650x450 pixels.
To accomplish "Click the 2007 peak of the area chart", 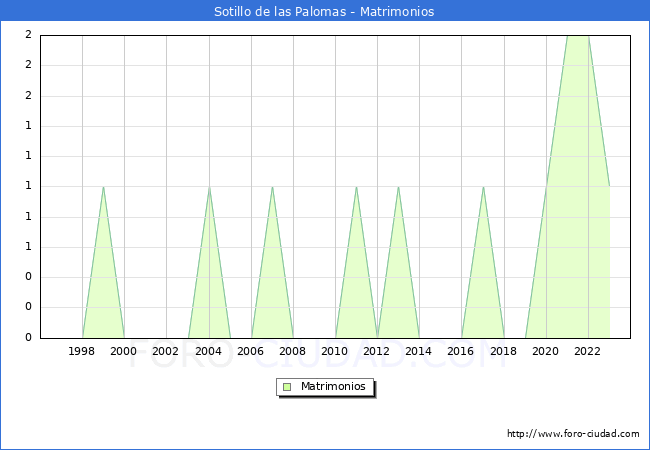I will [272, 187].
